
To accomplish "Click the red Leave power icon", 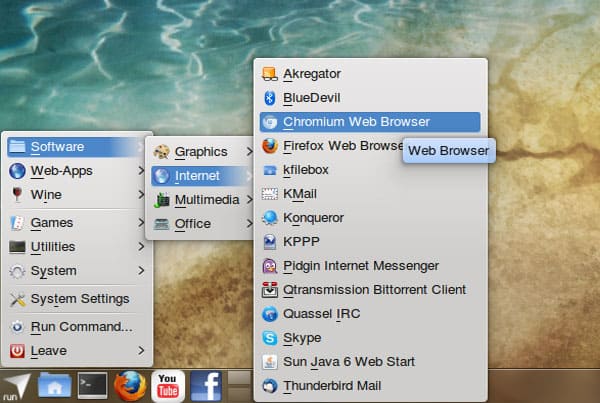I will 17,351.
